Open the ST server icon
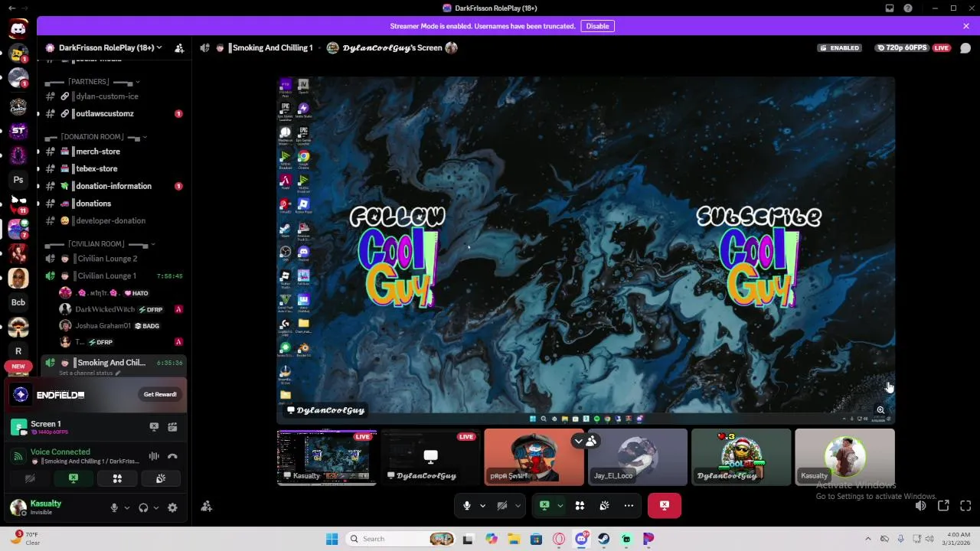The width and height of the screenshot is (980, 551). click(18, 131)
